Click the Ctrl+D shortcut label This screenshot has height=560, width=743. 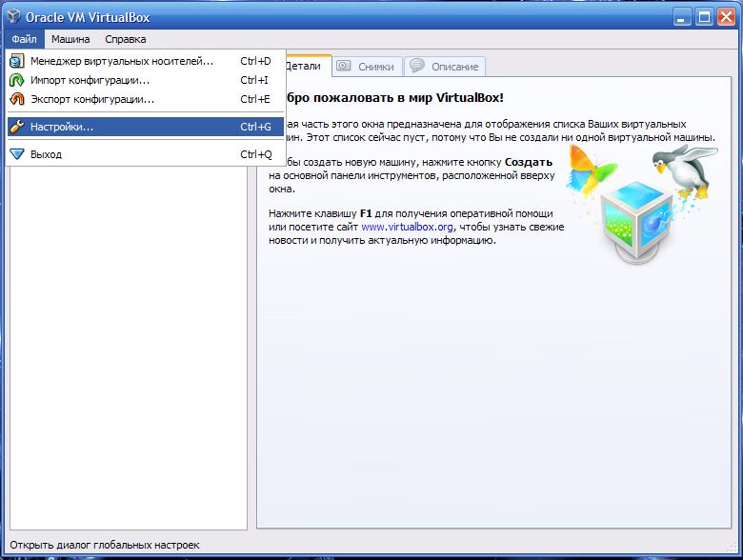click(256, 61)
